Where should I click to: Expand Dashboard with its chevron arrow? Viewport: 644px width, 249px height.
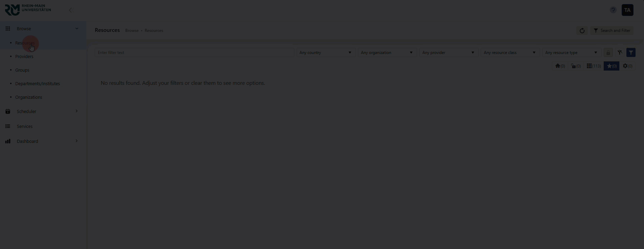(77, 141)
